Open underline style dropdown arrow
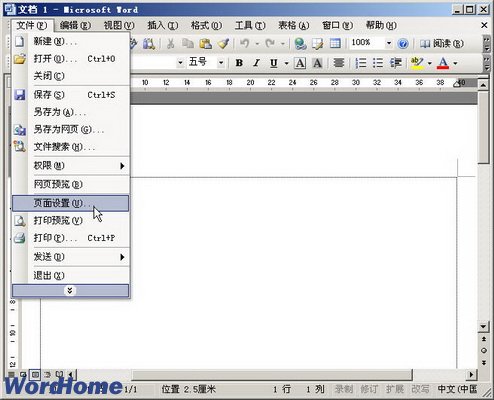Image resolution: width=494 pixels, height=400 pixels. (x=286, y=63)
